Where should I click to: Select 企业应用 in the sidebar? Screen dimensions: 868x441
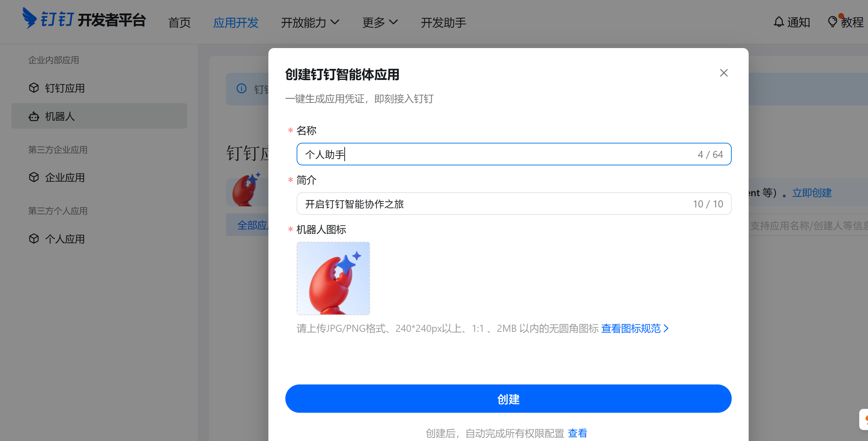click(x=99, y=177)
